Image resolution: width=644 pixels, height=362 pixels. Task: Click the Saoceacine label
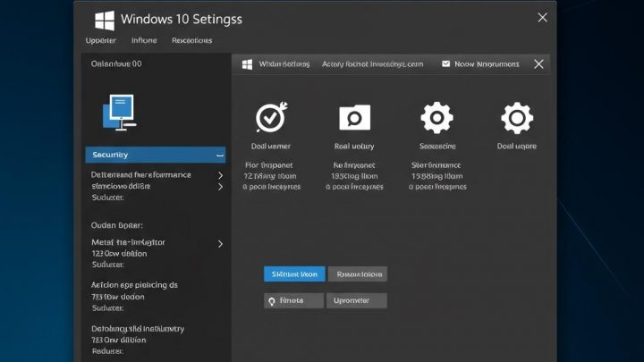[437, 146]
